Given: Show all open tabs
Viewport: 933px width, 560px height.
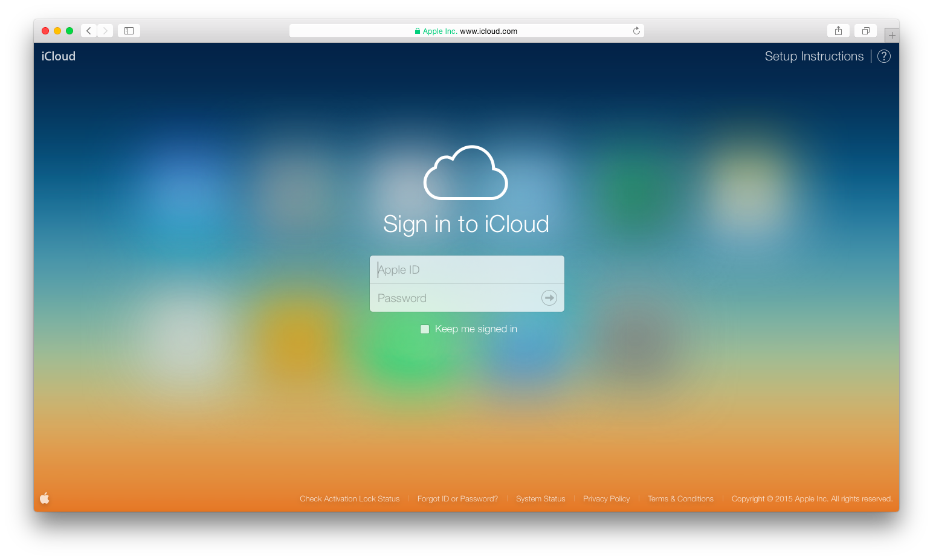Looking at the screenshot, I should [865, 30].
